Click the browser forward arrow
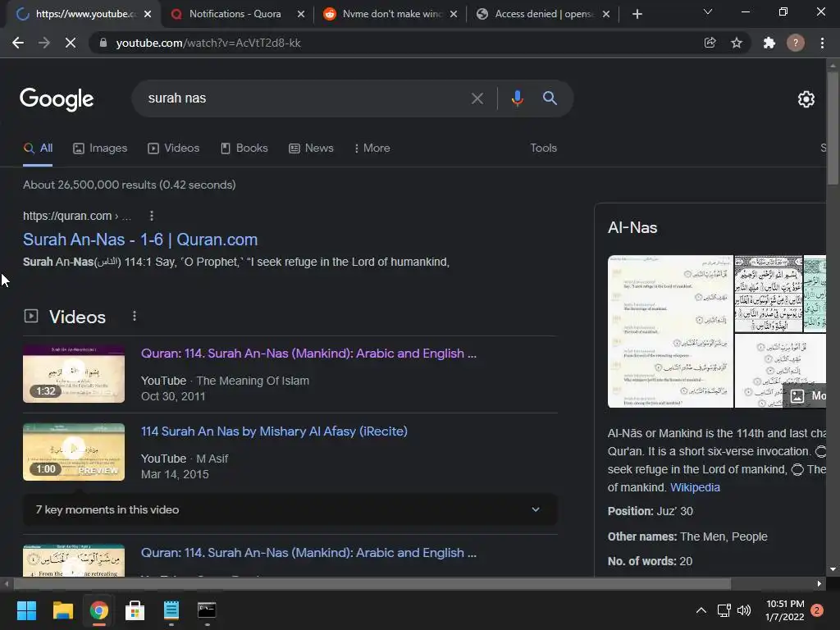 coord(44,43)
